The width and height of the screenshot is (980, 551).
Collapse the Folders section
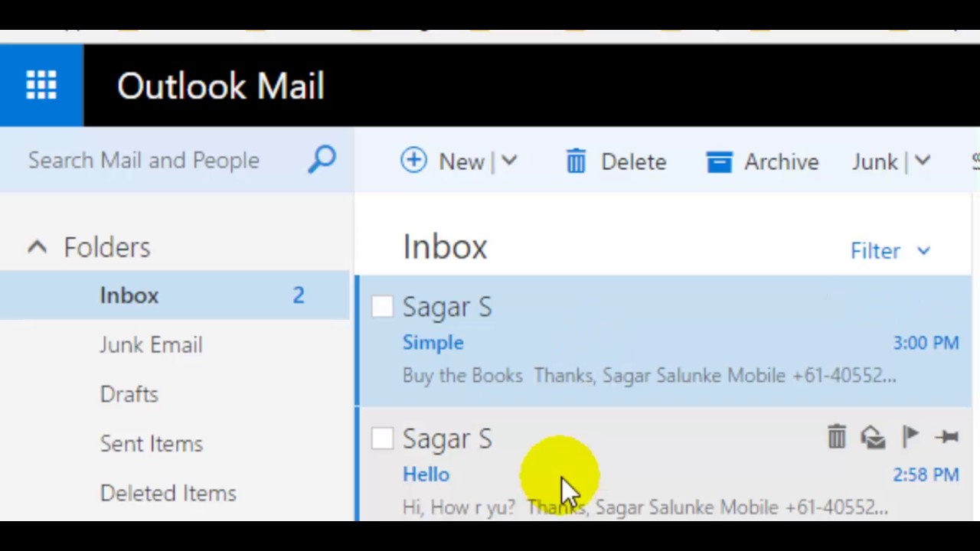(38, 247)
